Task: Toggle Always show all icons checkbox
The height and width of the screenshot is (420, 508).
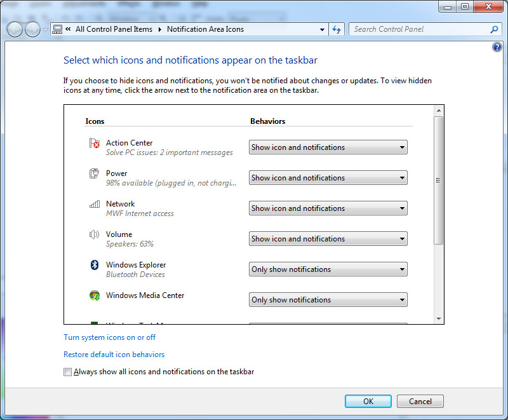Action: click(x=67, y=372)
